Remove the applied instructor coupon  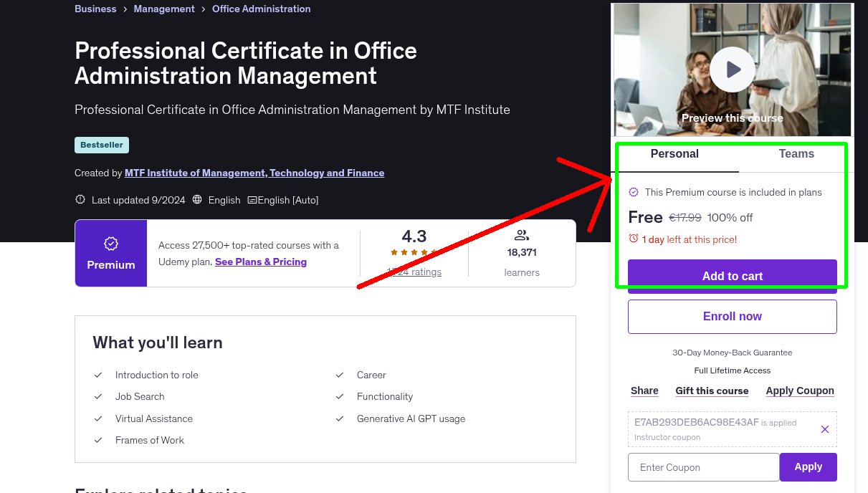pyautogui.click(x=824, y=429)
